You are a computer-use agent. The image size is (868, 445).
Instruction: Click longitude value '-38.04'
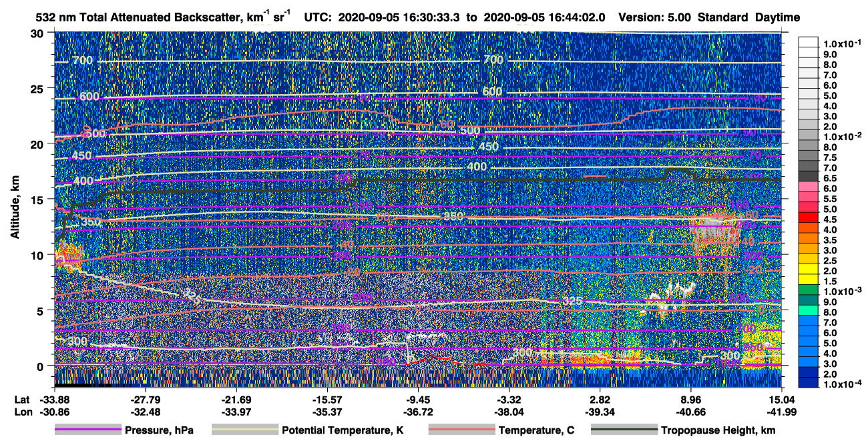509,412
